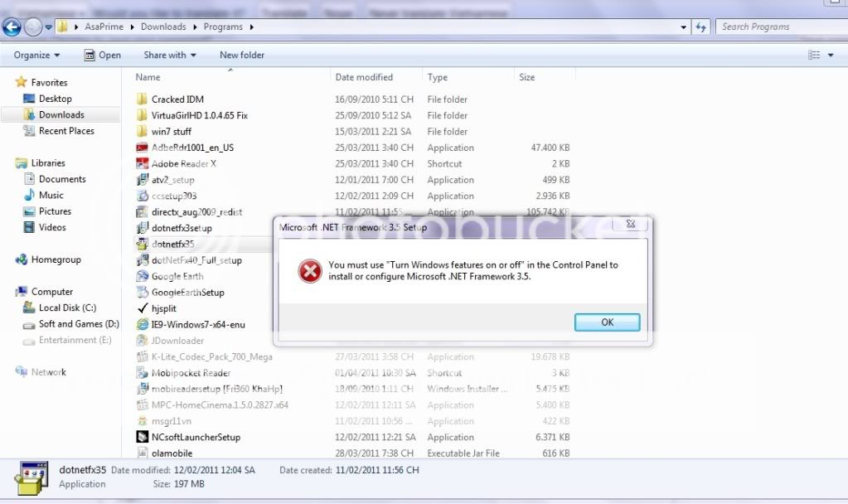Select Libraries in the sidebar
The width and height of the screenshot is (848, 504).
[47, 162]
